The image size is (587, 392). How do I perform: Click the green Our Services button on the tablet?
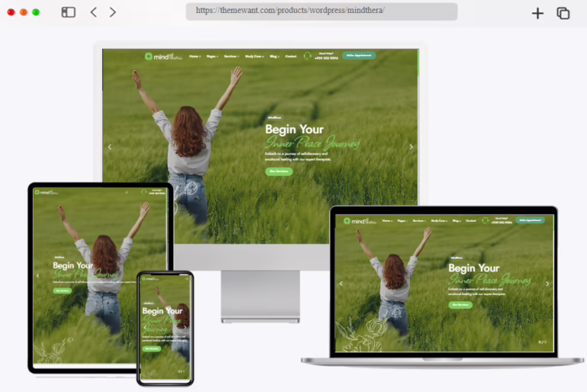[x=63, y=291]
